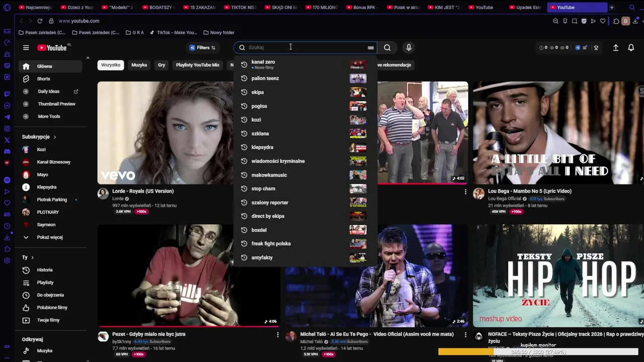
Task: Choose suggestion 'freak fight polska'
Action: 305,244
